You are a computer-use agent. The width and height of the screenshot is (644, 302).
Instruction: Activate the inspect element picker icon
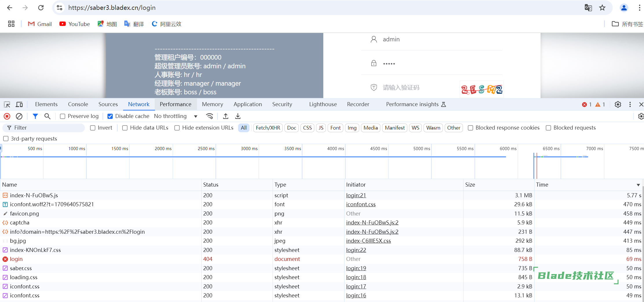click(7, 104)
